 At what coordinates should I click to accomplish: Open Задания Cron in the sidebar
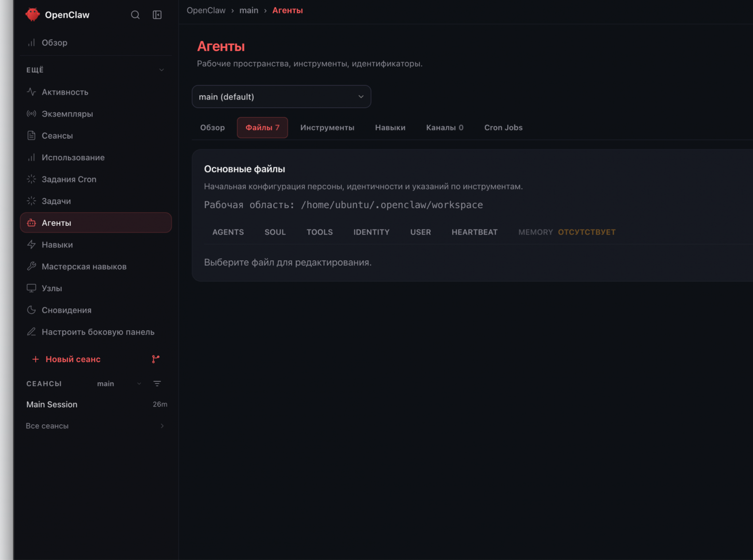[96, 179]
